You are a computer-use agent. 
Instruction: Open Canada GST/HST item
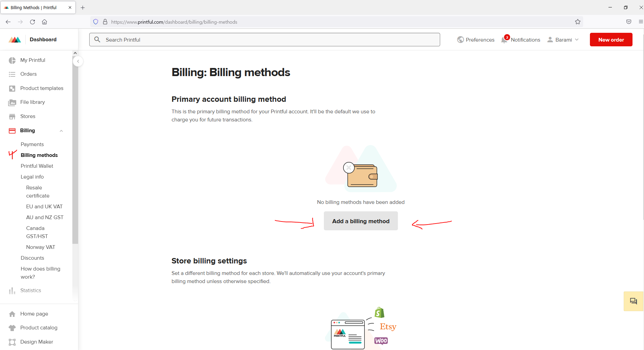37,232
